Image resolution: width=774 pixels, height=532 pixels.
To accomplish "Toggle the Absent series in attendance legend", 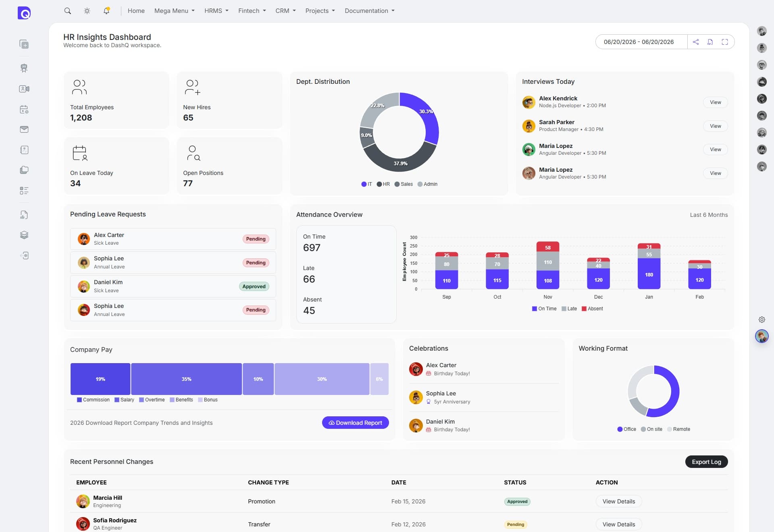I will [x=592, y=309].
